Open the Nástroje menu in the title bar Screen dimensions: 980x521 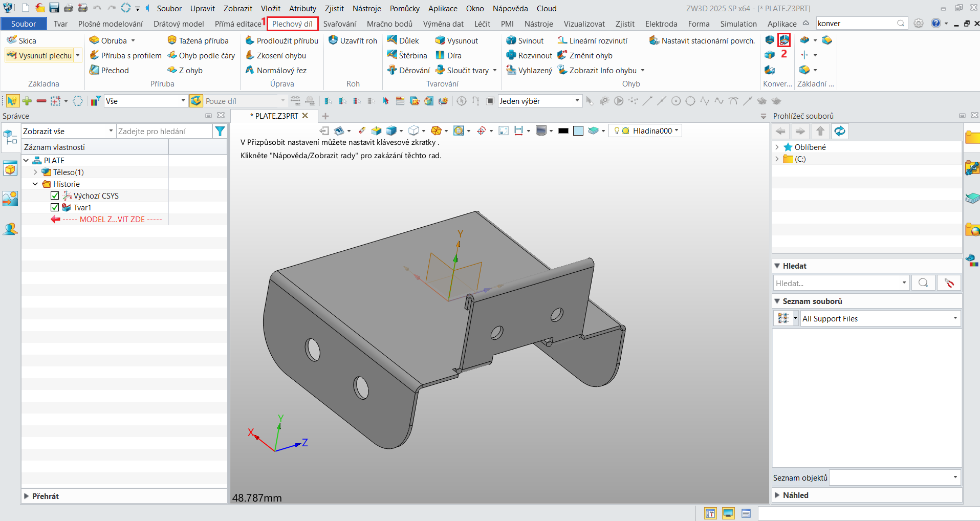coord(366,8)
